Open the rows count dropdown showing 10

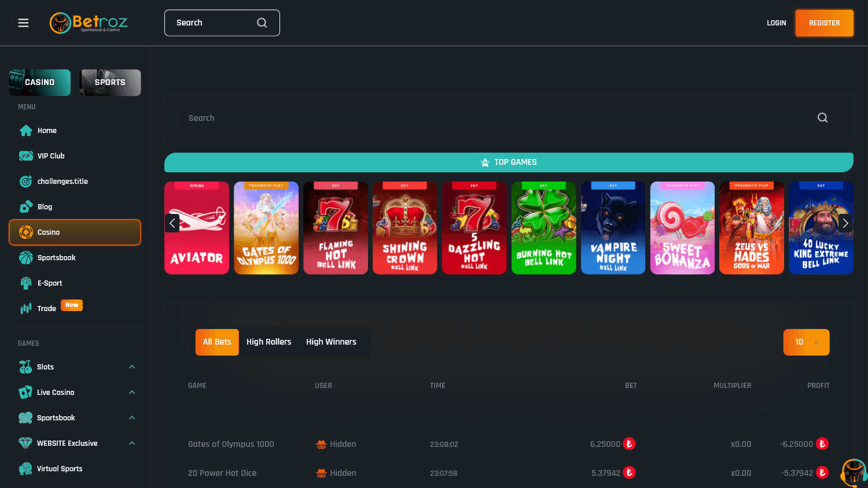point(806,342)
